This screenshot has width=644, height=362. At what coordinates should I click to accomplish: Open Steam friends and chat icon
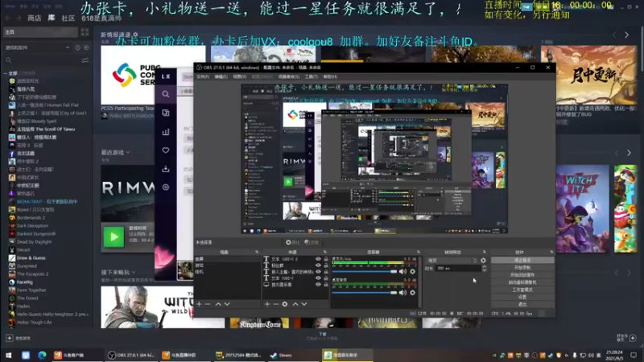632,338
